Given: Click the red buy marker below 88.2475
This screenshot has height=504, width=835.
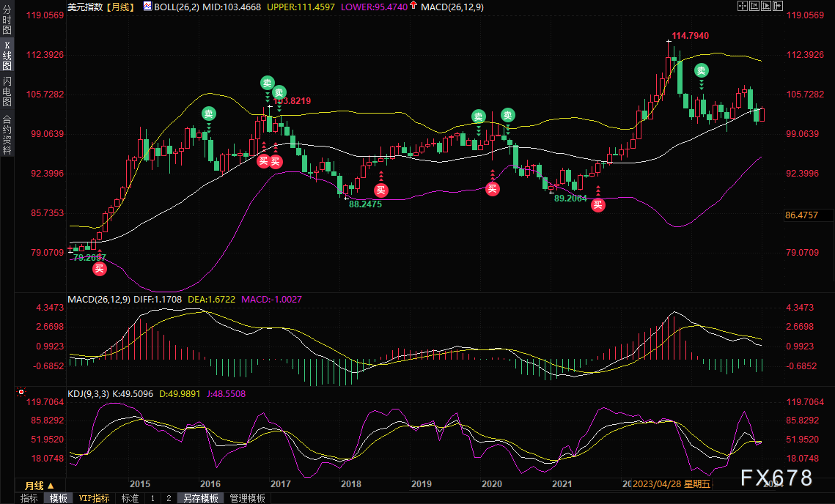Looking at the screenshot, I should tap(380, 190).
